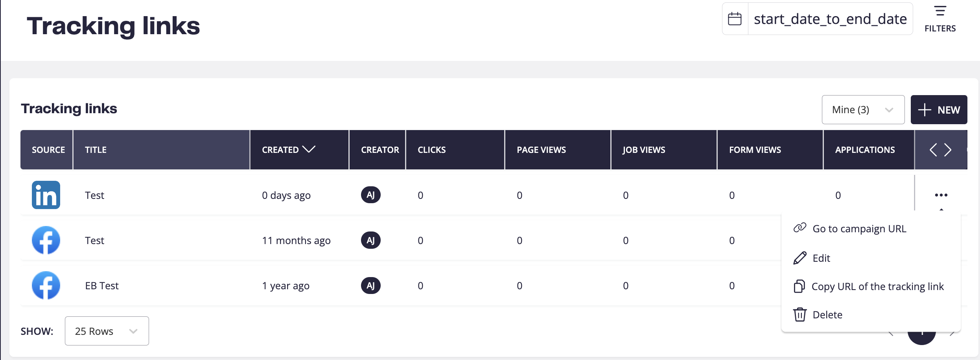Click the Clicks column header
This screenshot has width=980, height=360.
(431, 150)
